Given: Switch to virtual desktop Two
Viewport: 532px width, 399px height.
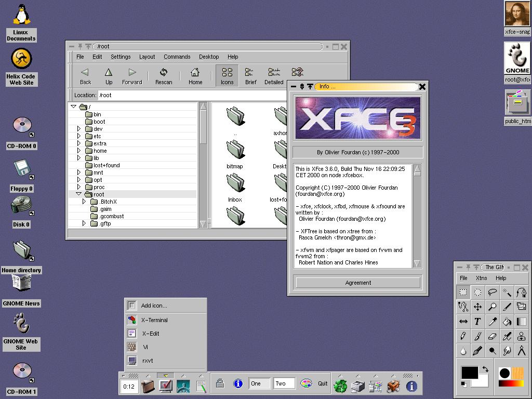Looking at the screenshot, I should tap(284, 383).
